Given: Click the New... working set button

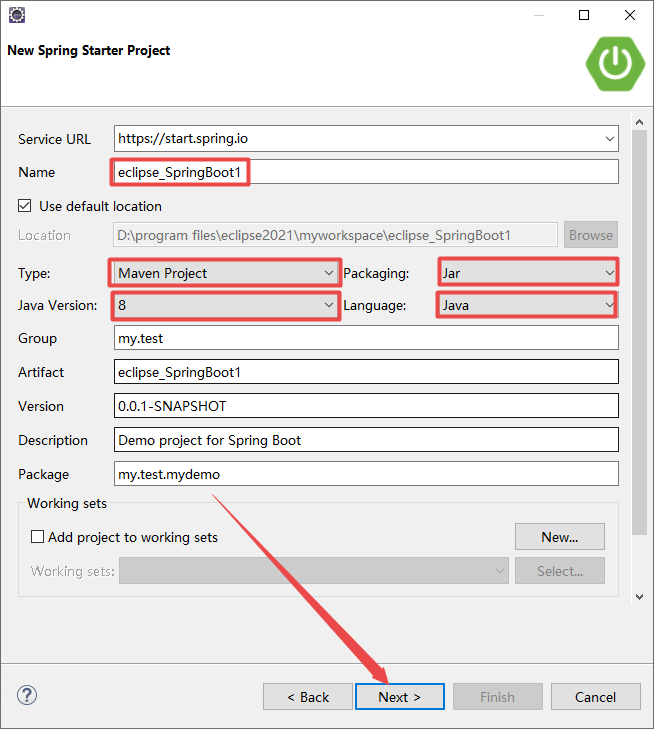Looking at the screenshot, I should click(x=560, y=537).
